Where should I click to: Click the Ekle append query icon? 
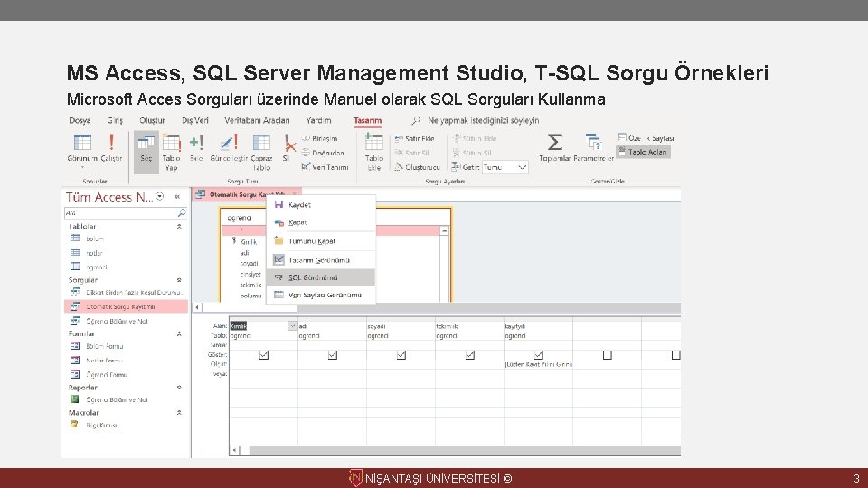click(x=196, y=143)
